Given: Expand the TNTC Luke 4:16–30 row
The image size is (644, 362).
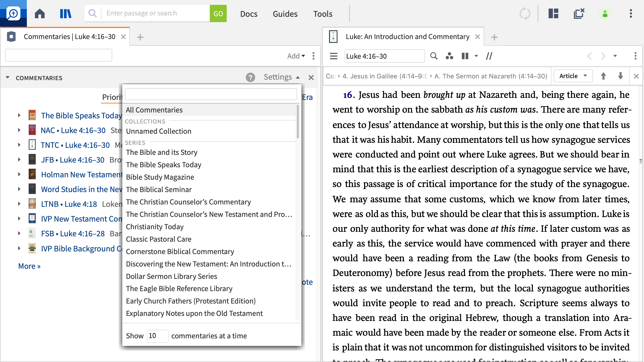Looking at the screenshot, I should point(19,145).
